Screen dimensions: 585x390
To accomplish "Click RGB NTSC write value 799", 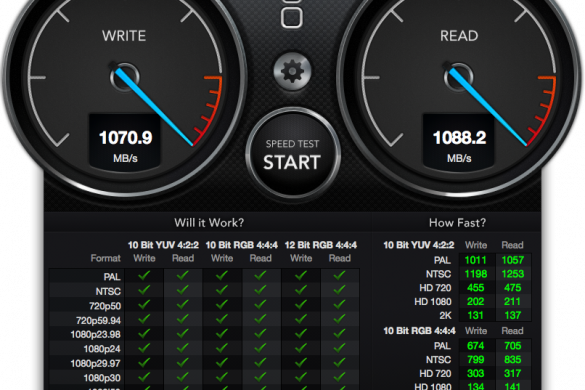I will point(476,360).
